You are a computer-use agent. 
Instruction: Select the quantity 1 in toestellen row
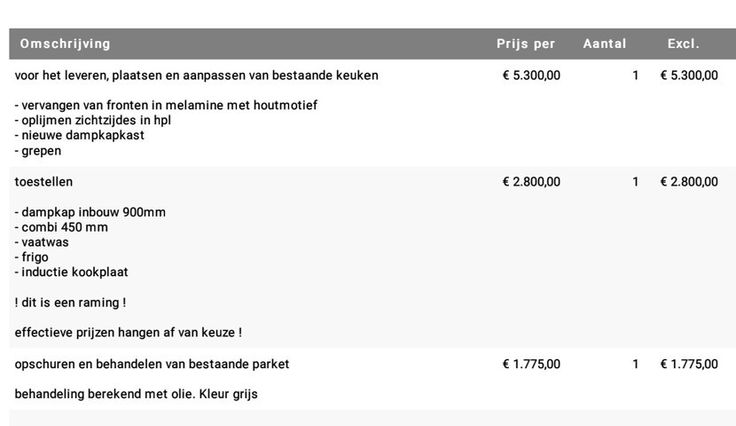coord(635,182)
